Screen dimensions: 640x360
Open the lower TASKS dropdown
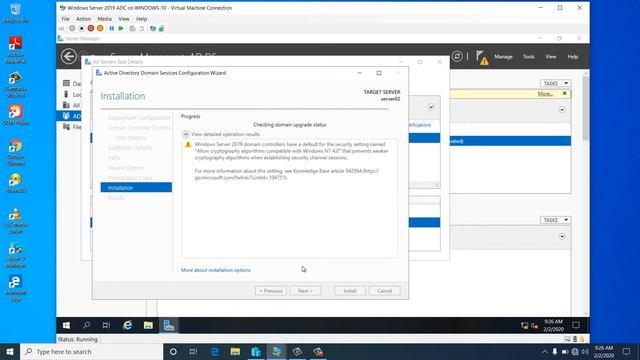click(x=556, y=220)
